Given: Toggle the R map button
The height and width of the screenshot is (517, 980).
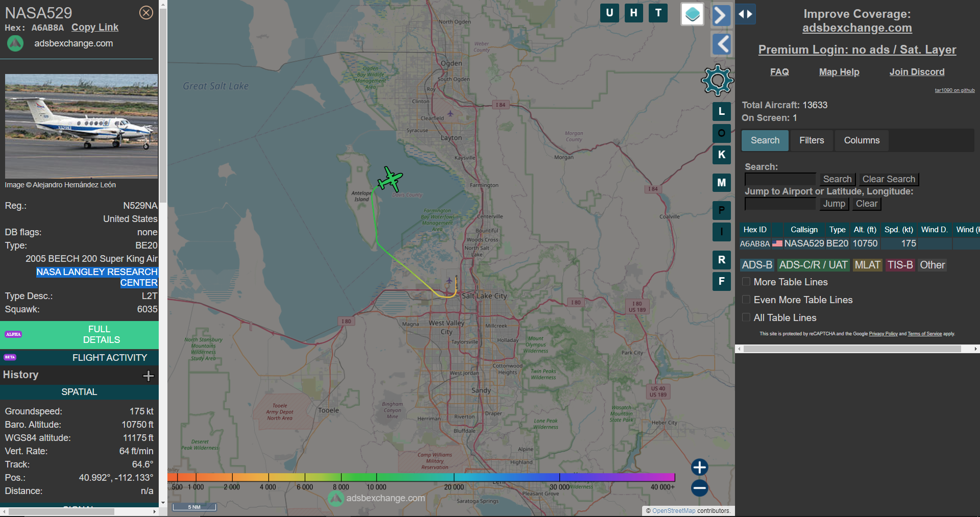Looking at the screenshot, I should 722,260.
